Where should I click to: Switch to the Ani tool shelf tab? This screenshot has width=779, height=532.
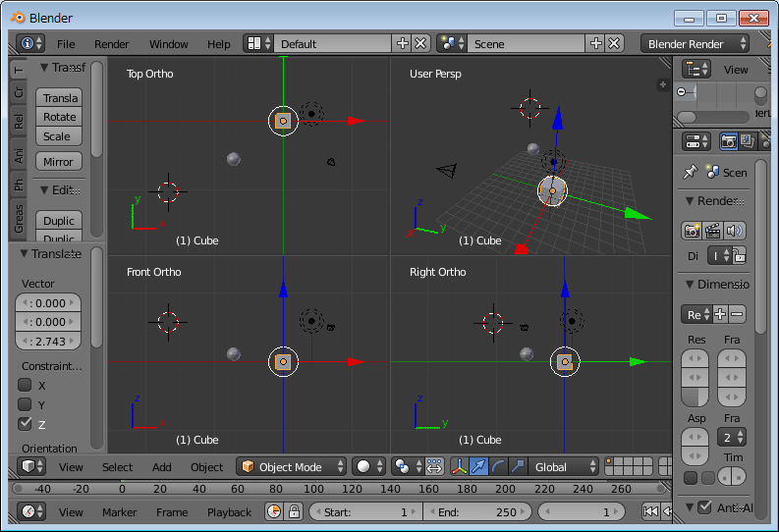pos(19,155)
